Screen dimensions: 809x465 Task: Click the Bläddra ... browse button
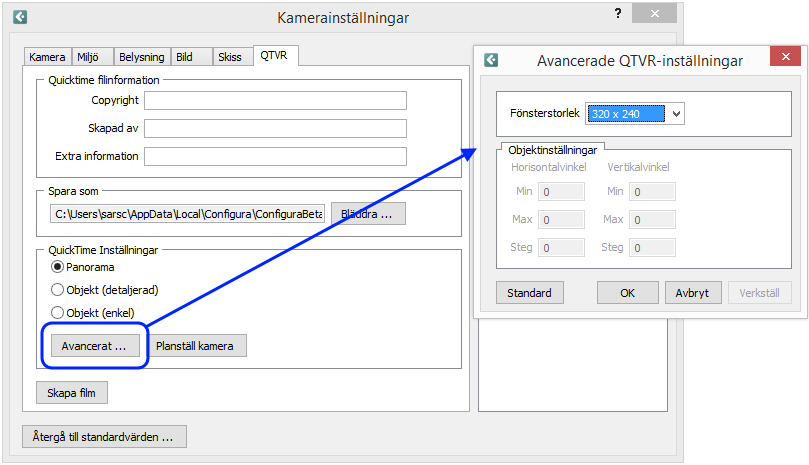pyautogui.click(x=368, y=214)
